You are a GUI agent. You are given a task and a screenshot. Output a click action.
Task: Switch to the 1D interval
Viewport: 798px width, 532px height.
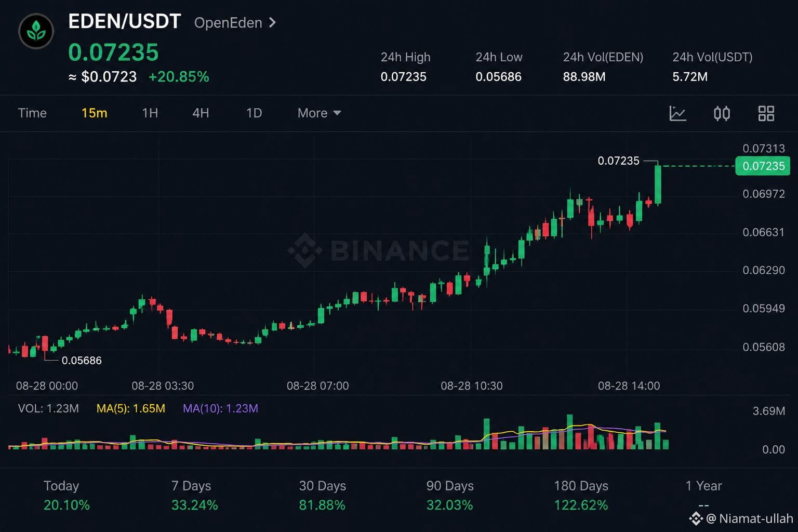click(x=254, y=113)
